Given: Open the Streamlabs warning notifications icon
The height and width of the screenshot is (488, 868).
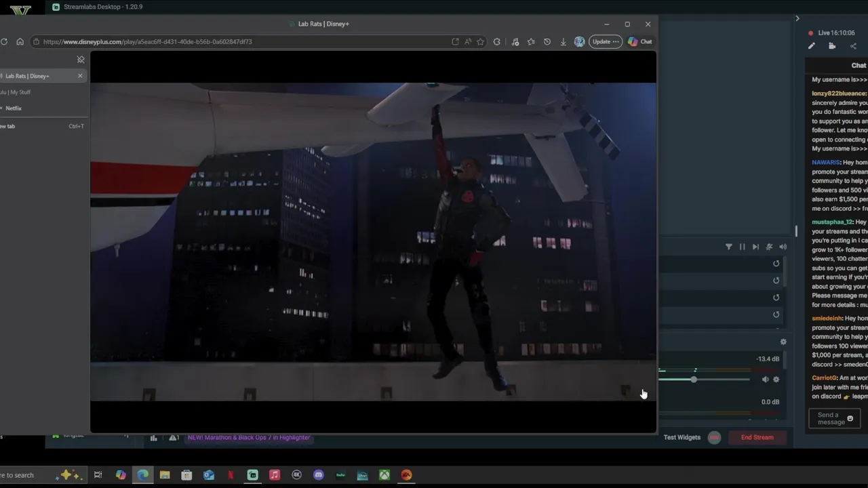Looking at the screenshot, I should tap(174, 438).
